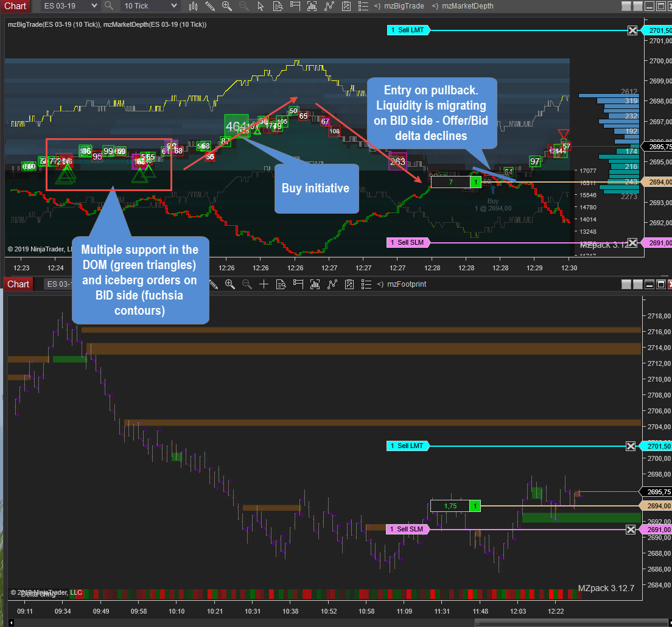
Task: Cancel the Sell LMT order in mzFootprint chart
Action: (631, 446)
